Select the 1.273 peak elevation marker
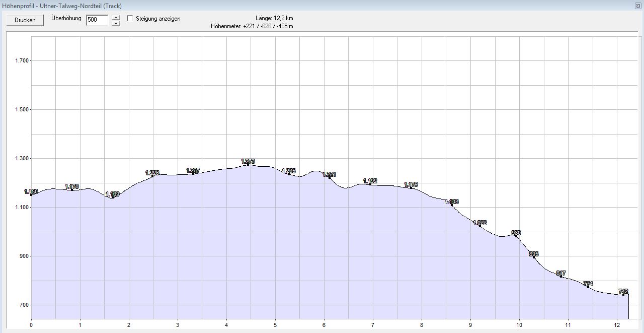 (x=248, y=164)
